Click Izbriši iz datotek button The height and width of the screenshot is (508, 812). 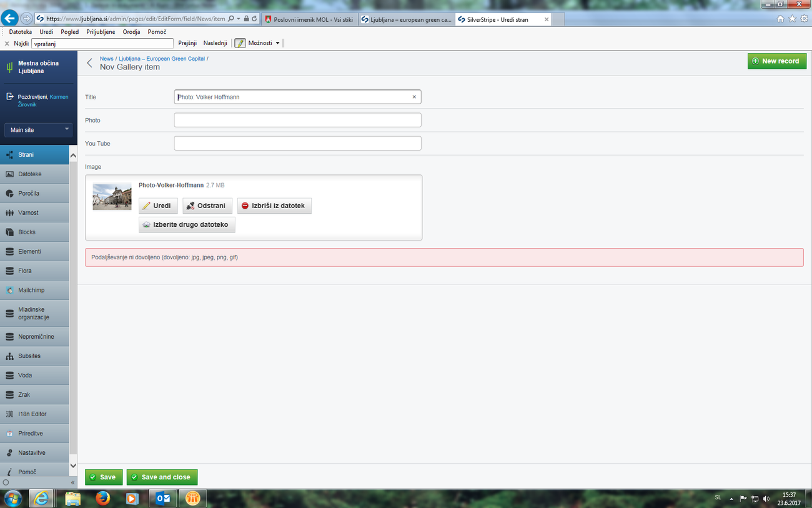point(274,206)
